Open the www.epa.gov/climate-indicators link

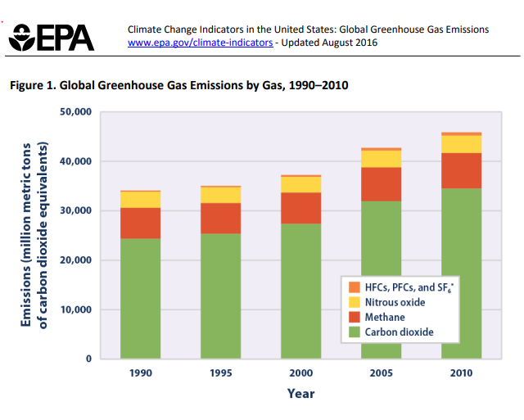pos(200,43)
